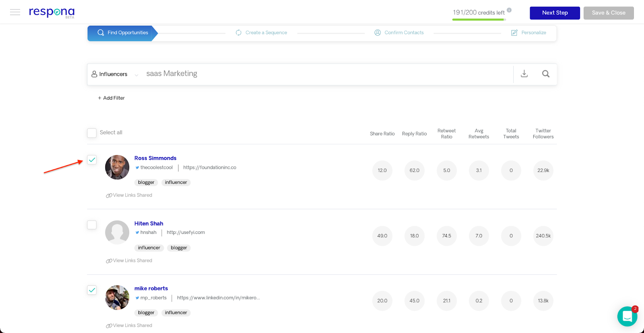The image size is (644, 333).
Task: Click Ross Simmonds' 62.0 reply ratio
Action: click(415, 170)
